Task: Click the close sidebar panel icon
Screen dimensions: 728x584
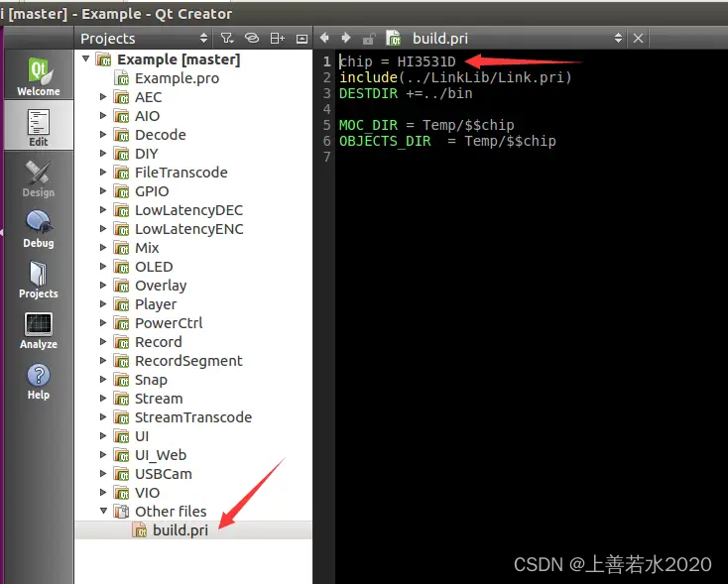Action: (x=302, y=39)
